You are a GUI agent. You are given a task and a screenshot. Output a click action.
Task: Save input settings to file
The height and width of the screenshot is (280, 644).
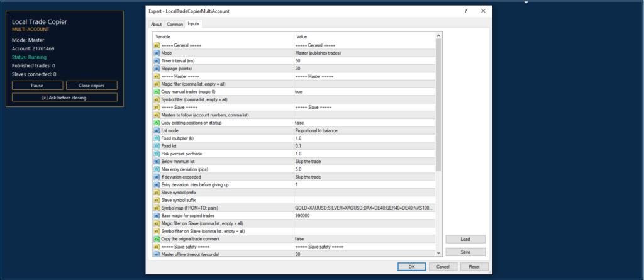[x=465, y=252]
